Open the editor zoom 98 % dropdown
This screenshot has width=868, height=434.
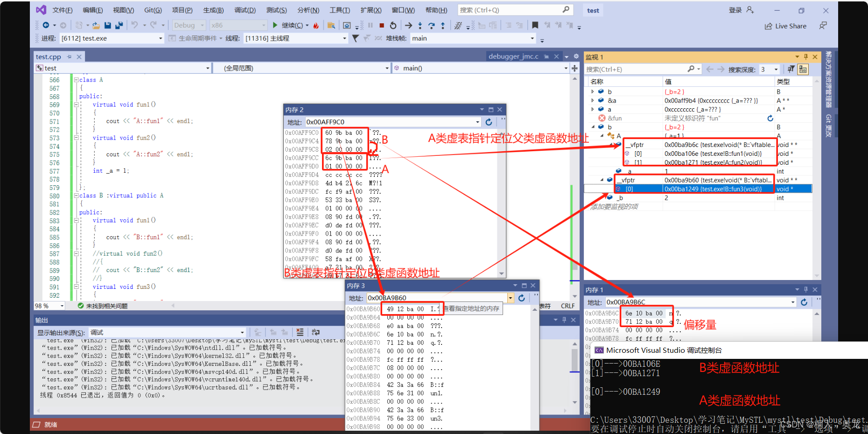pyautogui.click(x=49, y=306)
